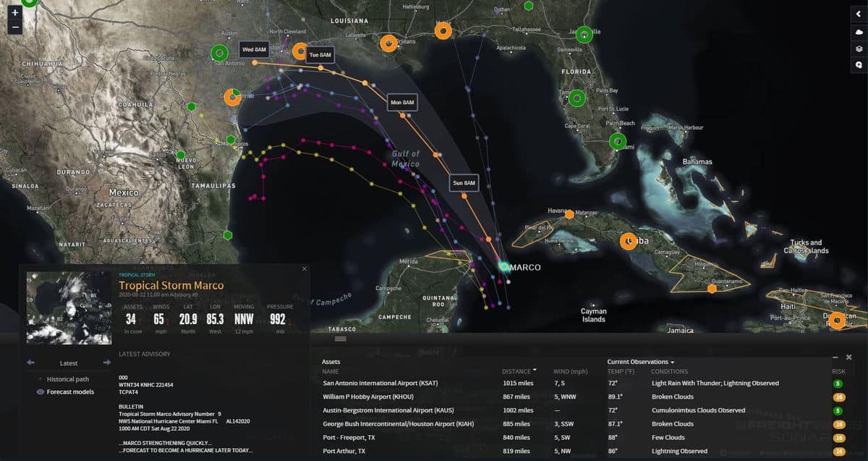Click the WIND (mph) column header
868x461 pixels.
pyautogui.click(x=570, y=371)
